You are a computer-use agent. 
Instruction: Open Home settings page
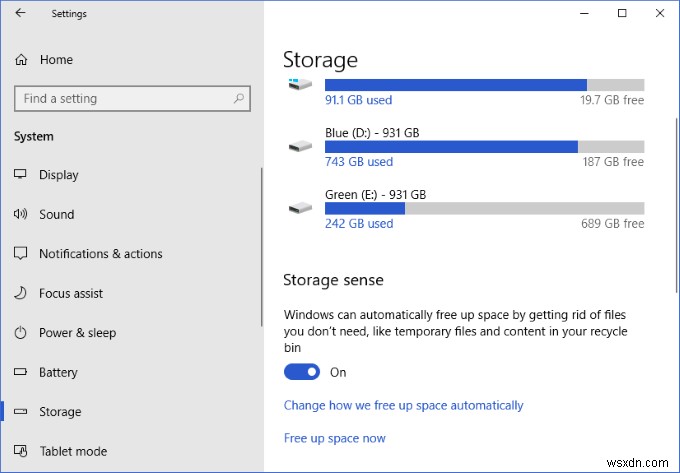(56, 59)
